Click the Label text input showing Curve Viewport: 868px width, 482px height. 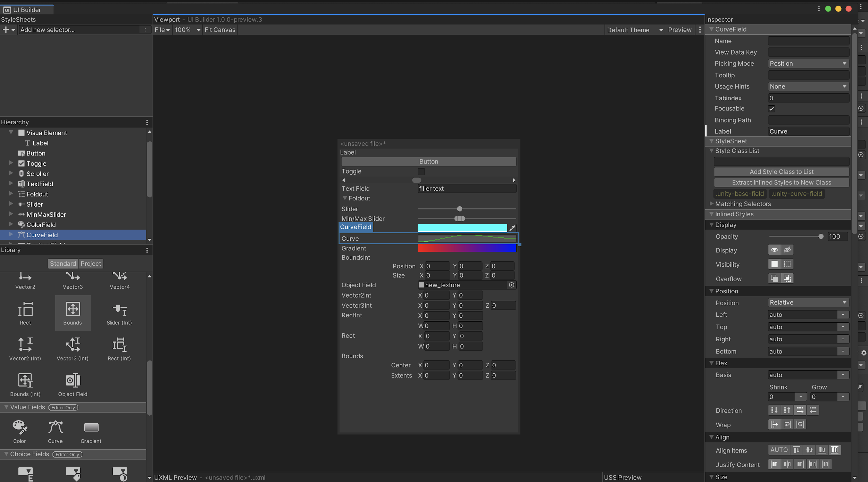point(808,132)
